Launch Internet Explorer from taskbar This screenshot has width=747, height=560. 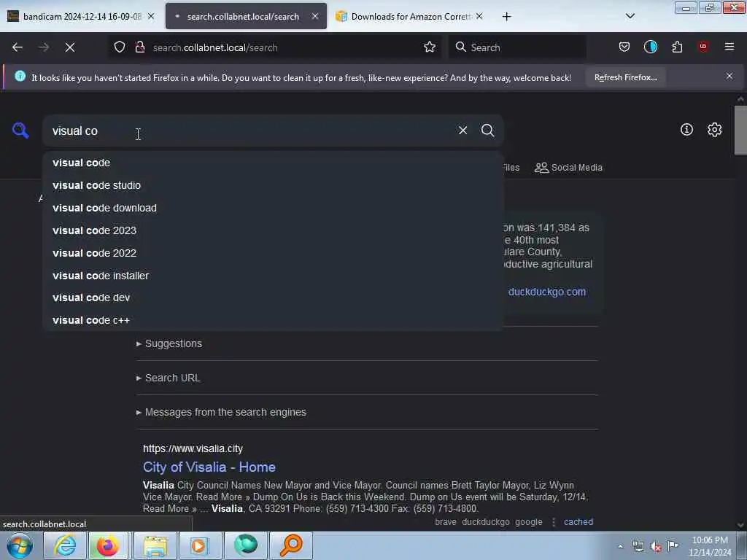click(x=65, y=545)
